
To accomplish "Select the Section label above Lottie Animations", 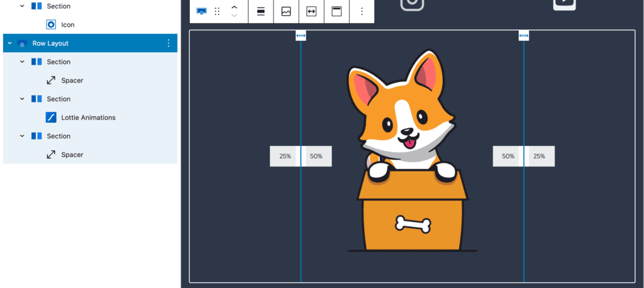I will pos(58,99).
